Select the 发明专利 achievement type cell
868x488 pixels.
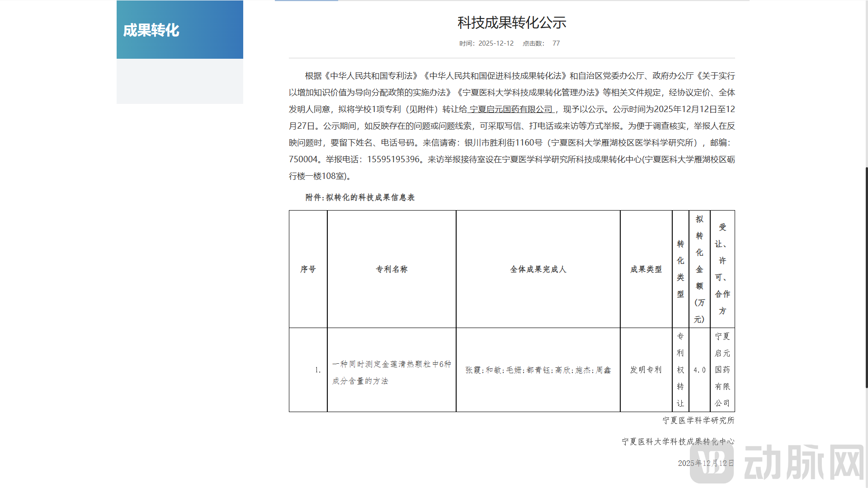click(646, 370)
